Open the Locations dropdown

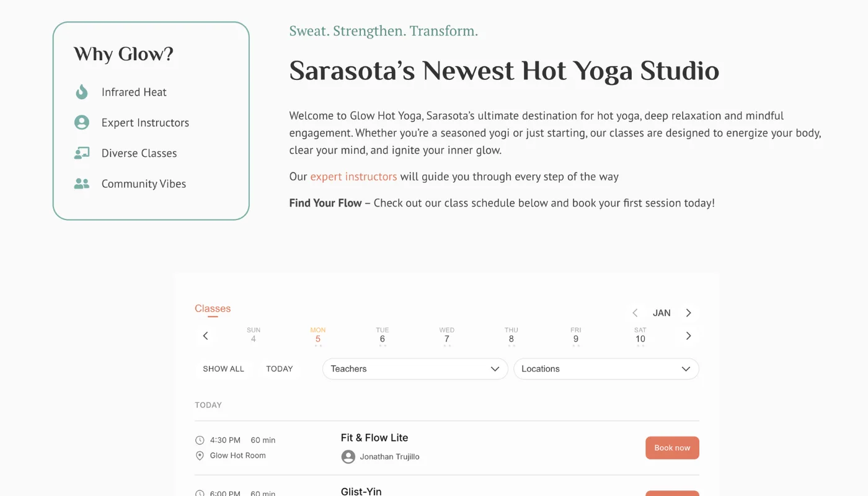pyautogui.click(x=606, y=368)
